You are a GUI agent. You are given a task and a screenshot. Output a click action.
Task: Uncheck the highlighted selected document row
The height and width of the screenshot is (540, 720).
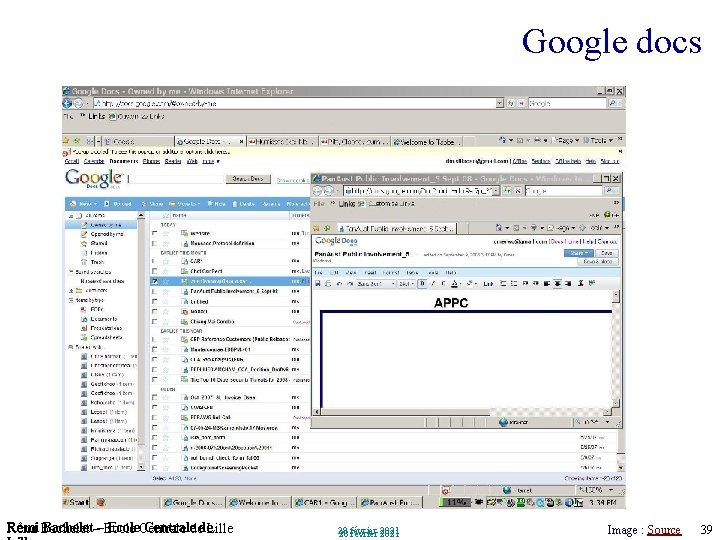pos(155,281)
